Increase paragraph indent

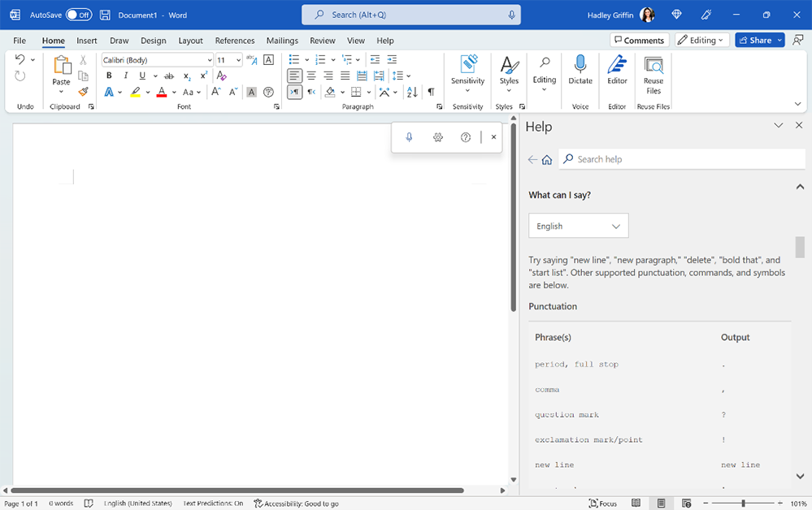pyautogui.click(x=392, y=59)
